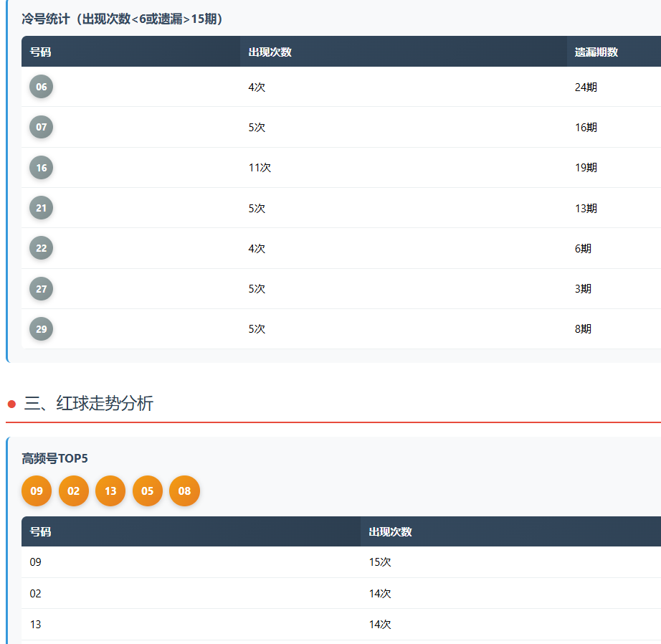
Task: Click the 高频号TOP5 heading
Action: [x=54, y=459]
